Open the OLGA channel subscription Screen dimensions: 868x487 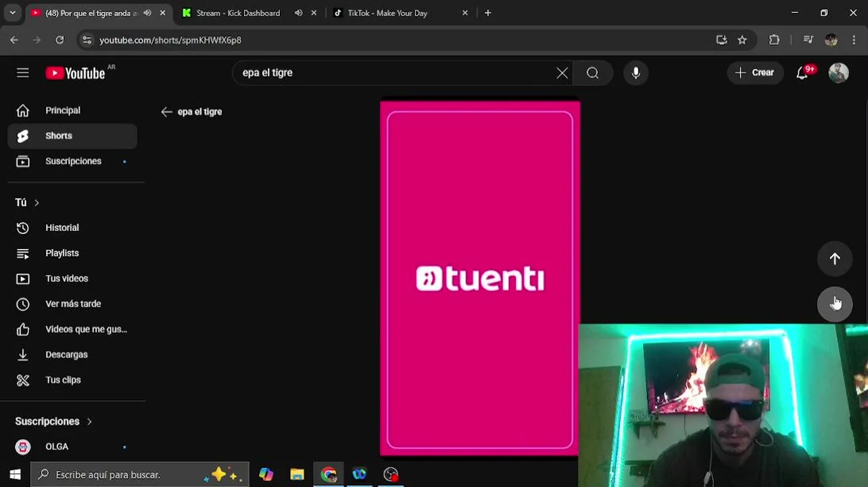(x=72, y=446)
